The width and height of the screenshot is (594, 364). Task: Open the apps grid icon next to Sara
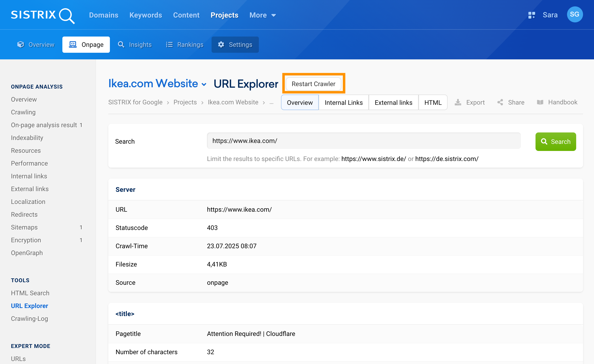[x=532, y=15]
